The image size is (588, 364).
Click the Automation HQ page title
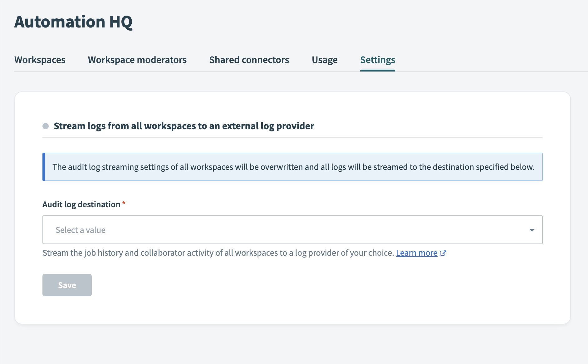coord(73,22)
